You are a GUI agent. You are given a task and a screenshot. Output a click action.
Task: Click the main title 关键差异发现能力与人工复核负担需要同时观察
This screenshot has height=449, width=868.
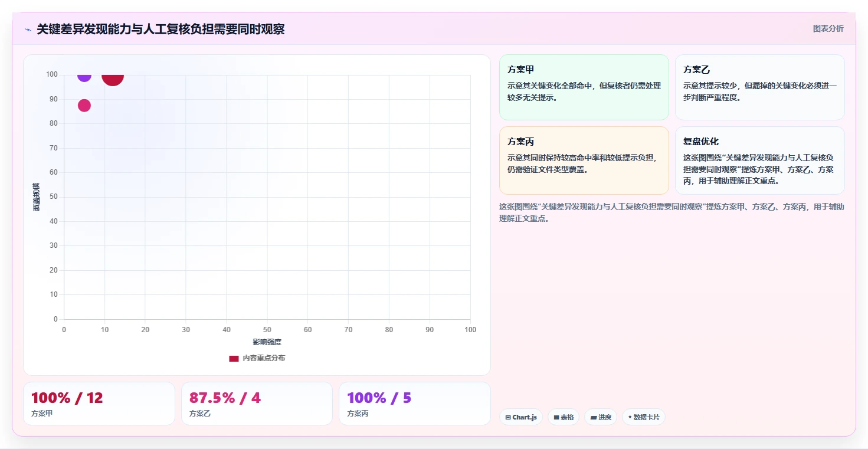click(161, 29)
